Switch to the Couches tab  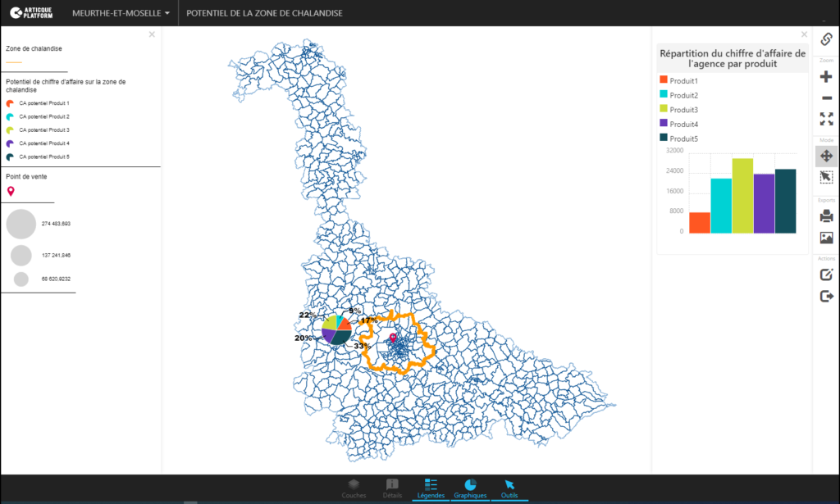point(354,488)
